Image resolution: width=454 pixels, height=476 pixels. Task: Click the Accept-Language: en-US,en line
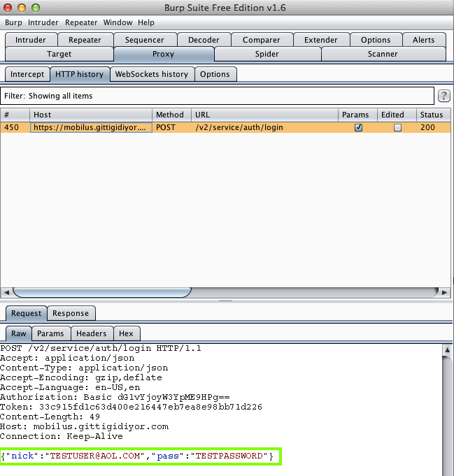[x=70, y=388]
